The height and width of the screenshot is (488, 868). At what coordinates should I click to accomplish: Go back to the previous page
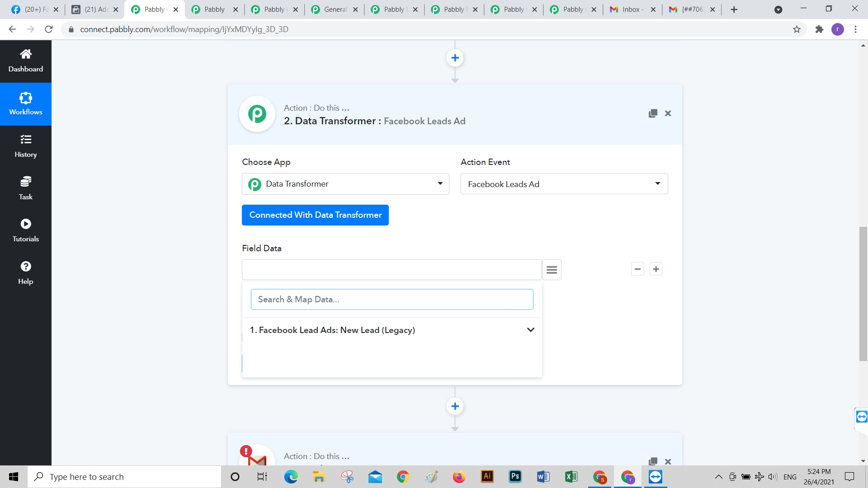tap(12, 29)
